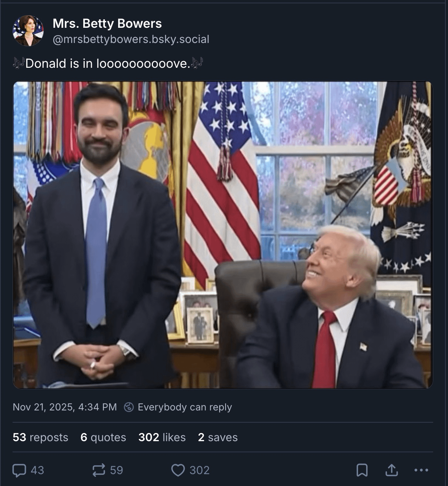Screen dimensions: 448x486
Task: Like the post with the heart icon
Action: [x=178, y=470]
